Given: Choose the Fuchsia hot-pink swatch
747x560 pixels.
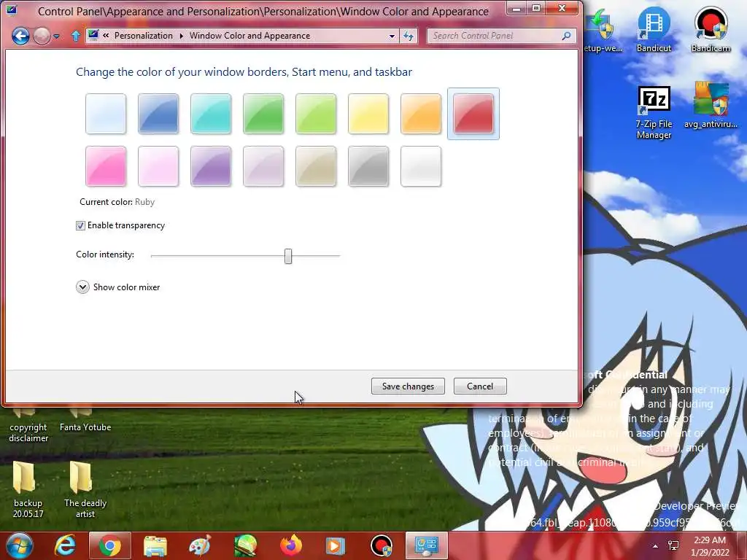Looking at the screenshot, I should pos(106,166).
